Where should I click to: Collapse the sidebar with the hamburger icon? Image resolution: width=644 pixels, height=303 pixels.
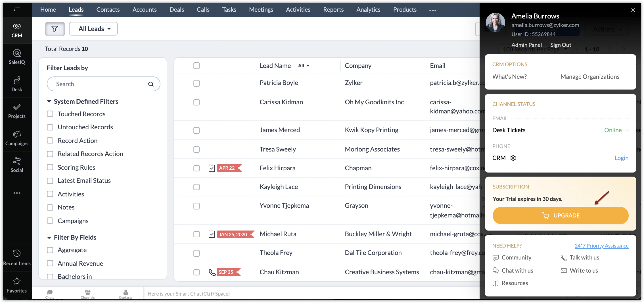tap(17, 10)
